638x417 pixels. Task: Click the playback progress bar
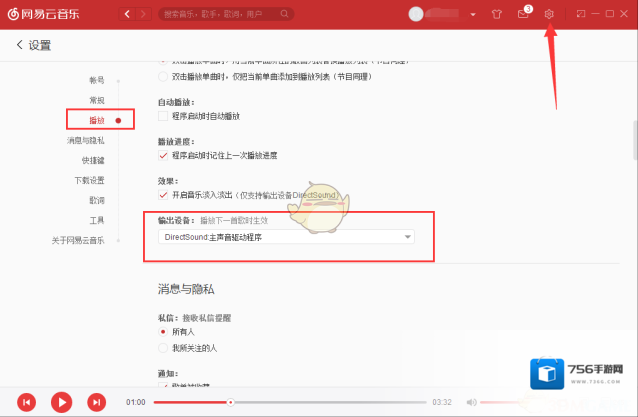[x=290, y=402]
